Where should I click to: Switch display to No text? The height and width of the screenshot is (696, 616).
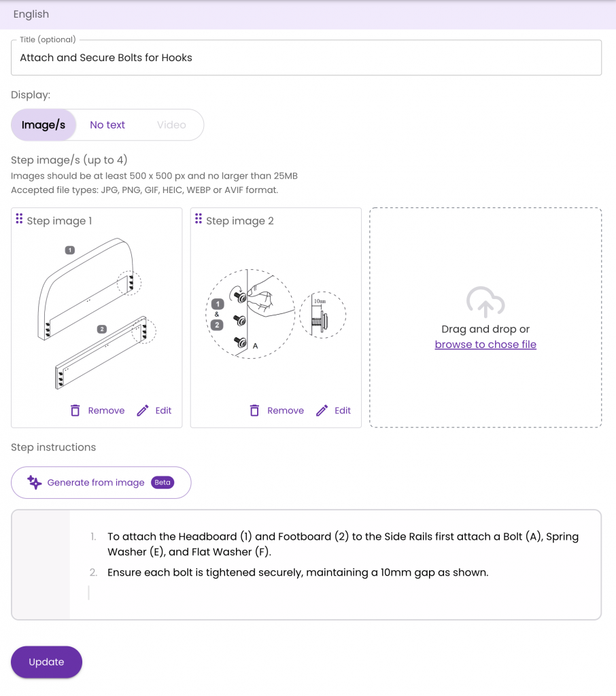pos(107,125)
